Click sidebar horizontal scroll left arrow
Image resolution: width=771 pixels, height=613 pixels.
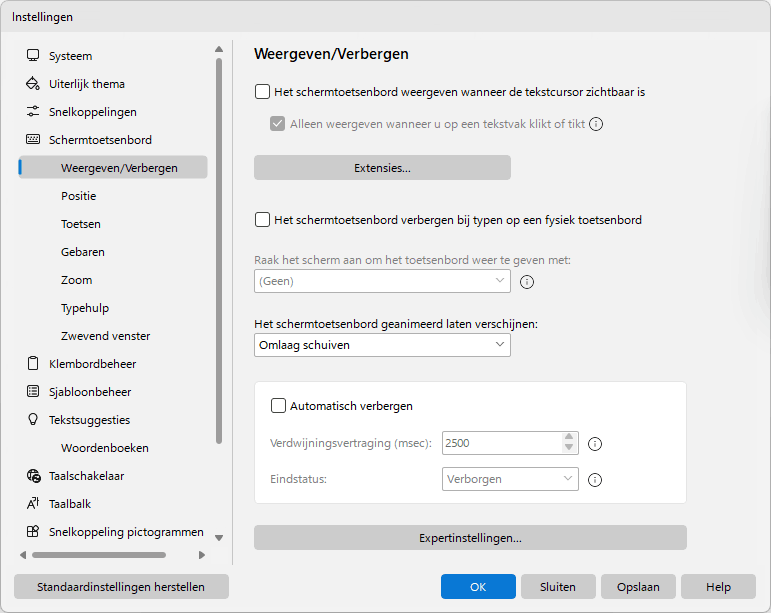pos(23,555)
